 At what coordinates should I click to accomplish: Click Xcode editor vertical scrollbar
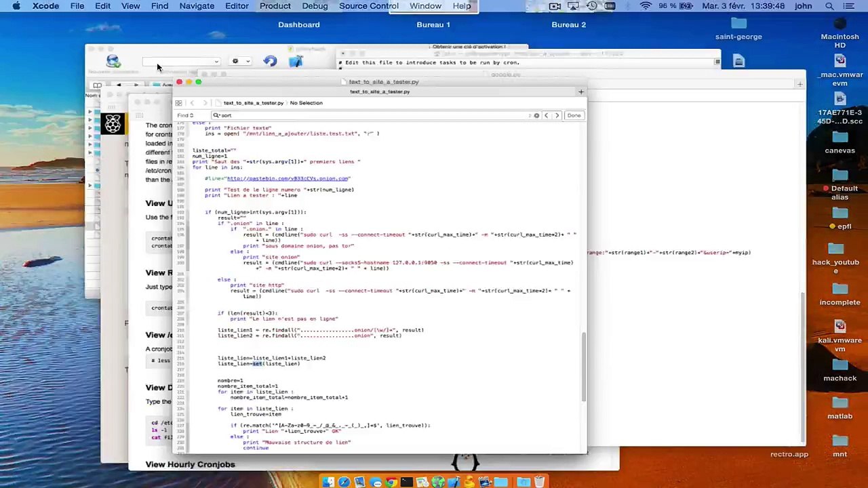click(x=583, y=366)
